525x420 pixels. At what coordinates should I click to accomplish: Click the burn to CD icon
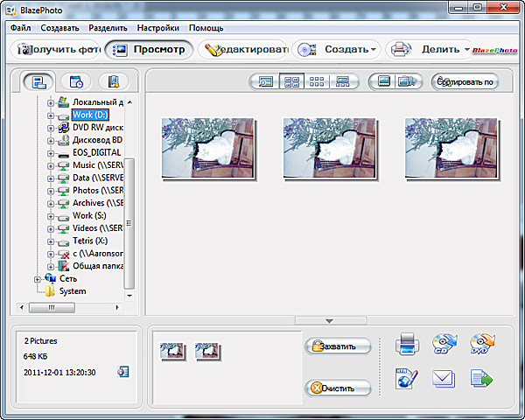(x=445, y=344)
